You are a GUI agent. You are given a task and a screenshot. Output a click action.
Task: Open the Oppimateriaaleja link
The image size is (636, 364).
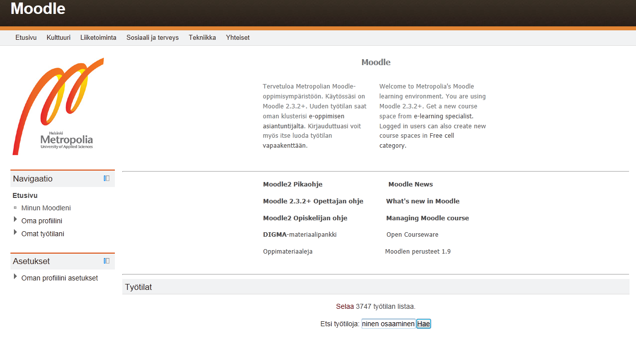288,252
